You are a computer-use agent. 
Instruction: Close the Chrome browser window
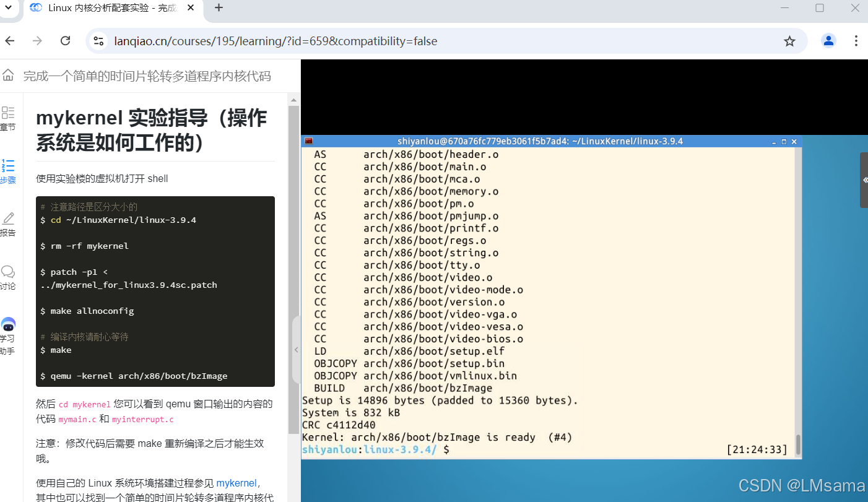tap(854, 8)
